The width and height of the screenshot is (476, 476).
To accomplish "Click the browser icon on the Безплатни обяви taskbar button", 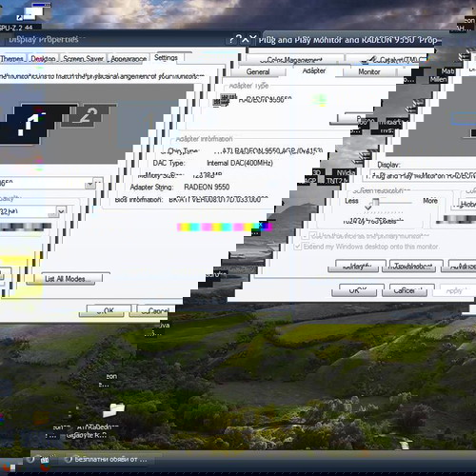I will 68,459.
